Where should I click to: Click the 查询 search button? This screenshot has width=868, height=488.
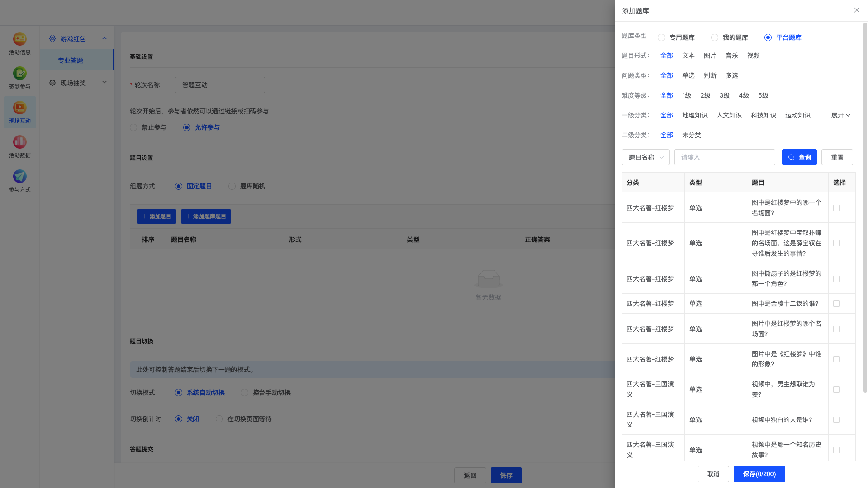[799, 157]
